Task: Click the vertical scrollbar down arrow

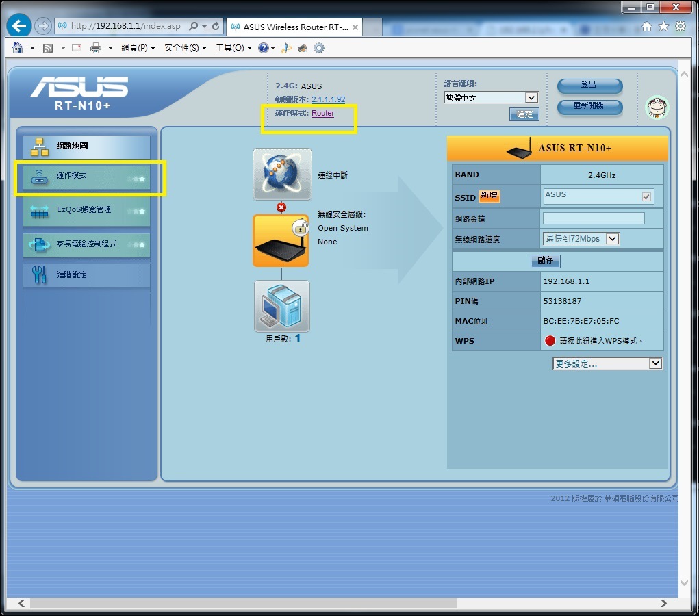Action: [x=685, y=583]
